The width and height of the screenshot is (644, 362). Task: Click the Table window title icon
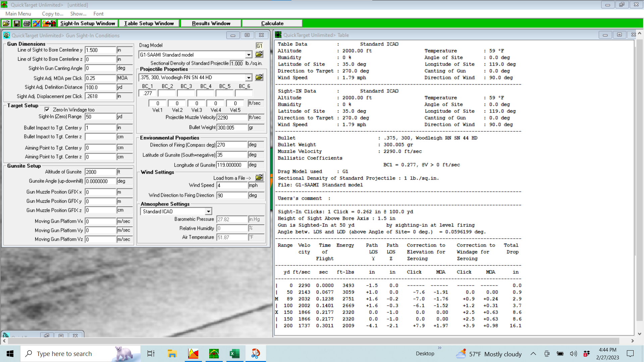point(278,35)
